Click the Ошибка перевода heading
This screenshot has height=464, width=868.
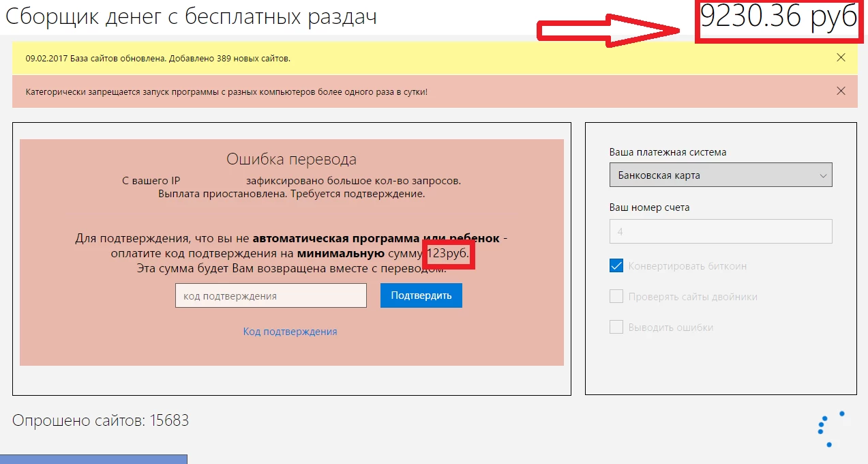291,160
